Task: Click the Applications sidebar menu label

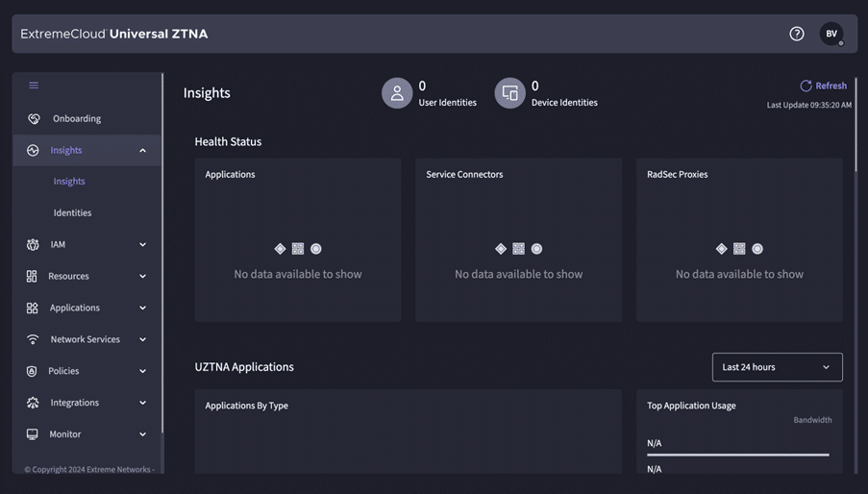Action: tap(75, 308)
